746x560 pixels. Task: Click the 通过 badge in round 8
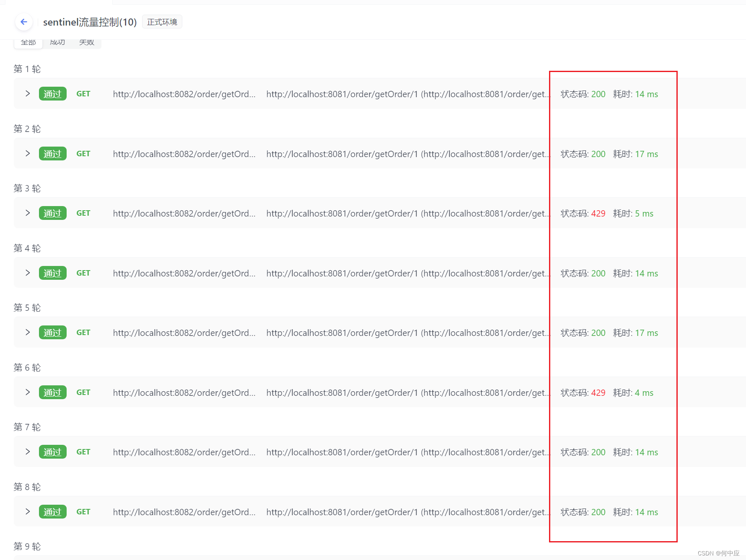click(53, 512)
